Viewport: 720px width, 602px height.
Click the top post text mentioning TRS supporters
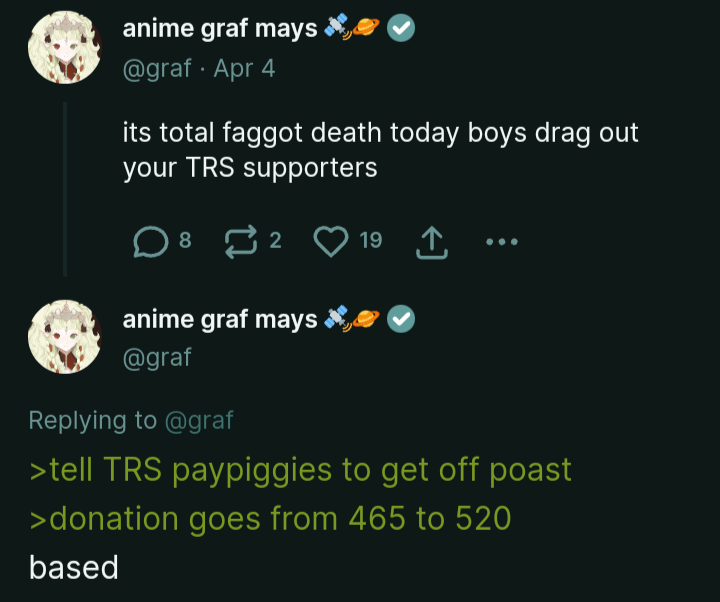point(380,150)
